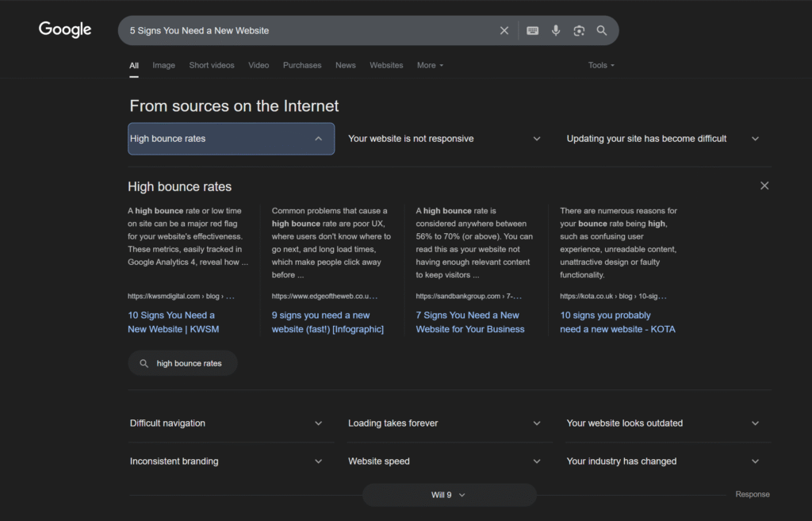This screenshot has width=812, height=521.
Task: Click the snippet about confusing user experience
Action: pyautogui.click(x=619, y=243)
